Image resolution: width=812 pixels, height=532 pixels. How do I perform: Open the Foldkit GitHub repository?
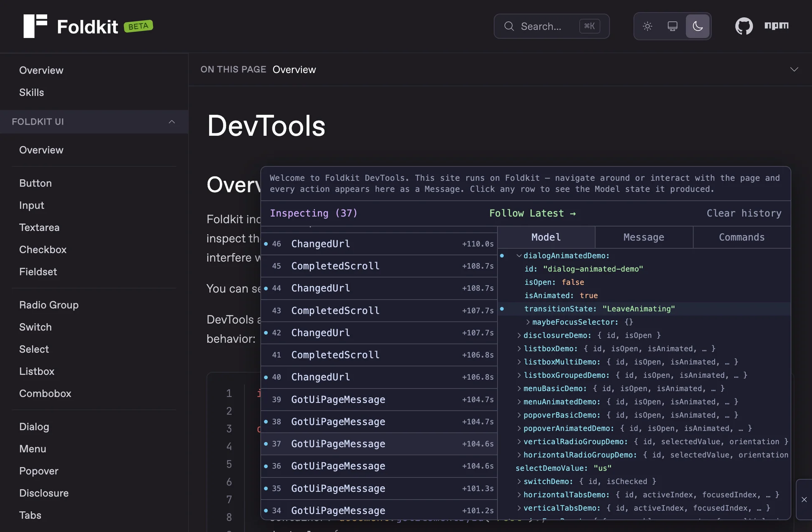(x=743, y=26)
